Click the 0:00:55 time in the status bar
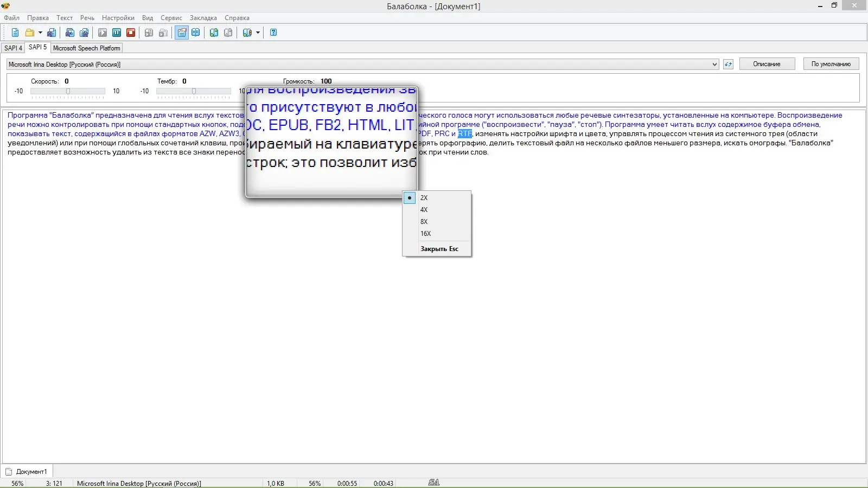The height and width of the screenshot is (488, 868). click(x=347, y=484)
